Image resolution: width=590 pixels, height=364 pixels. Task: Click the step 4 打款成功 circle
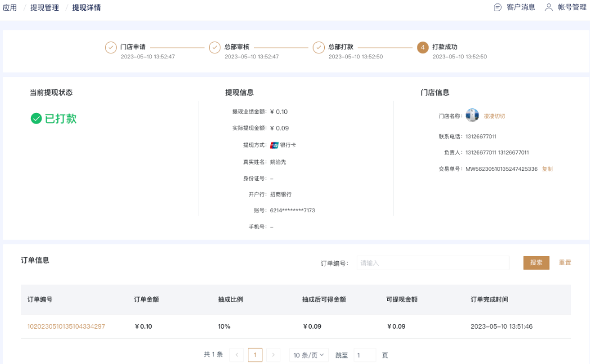click(x=423, y=48)
